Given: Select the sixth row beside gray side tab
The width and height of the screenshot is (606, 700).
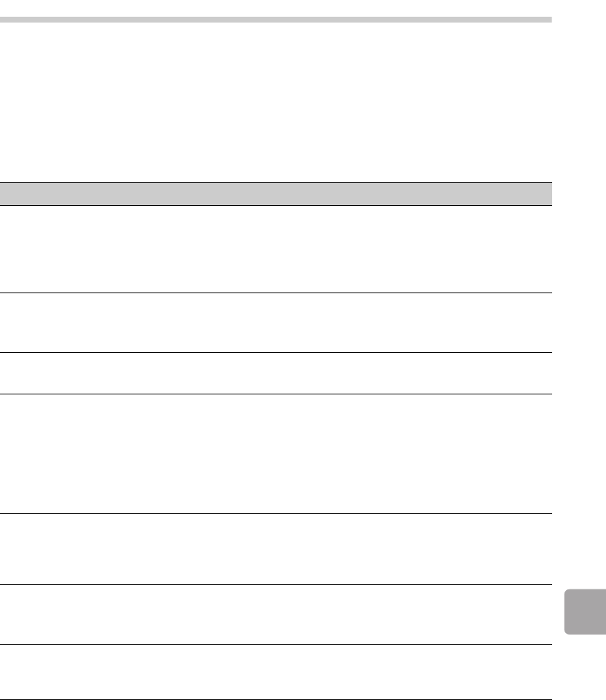Looking at the screenshot, I should [276, 614].
